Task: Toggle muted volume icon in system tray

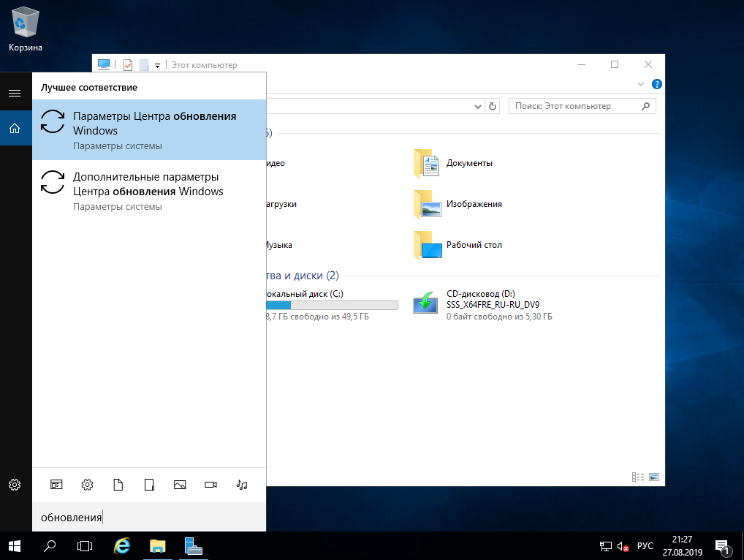Action: coord(623,546)
